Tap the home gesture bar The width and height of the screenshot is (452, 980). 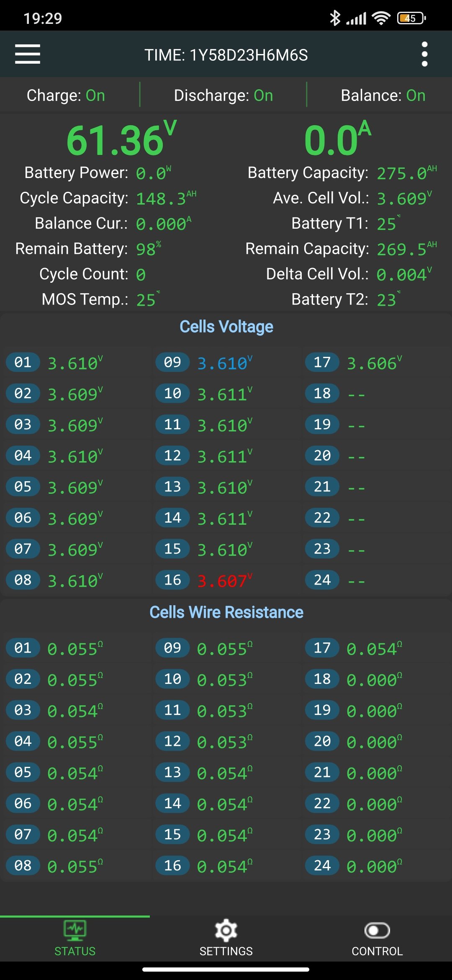(226, 969)
